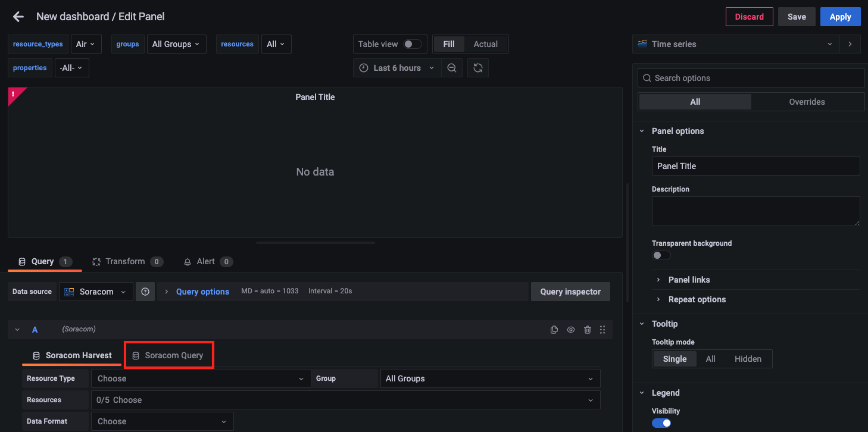Open the Soracom data source dropdown
Image resolution: width=868 pixels, height=432 pixels.
click(x=96, y=292)
